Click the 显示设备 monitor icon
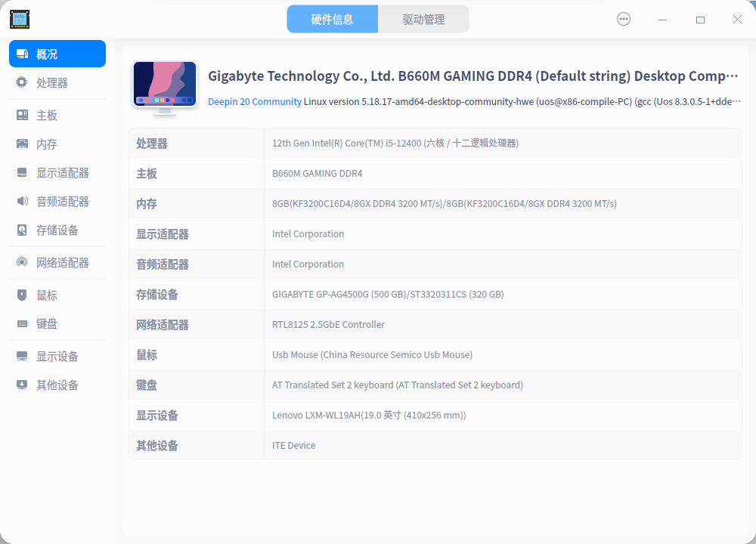This screenshot has height=544, width=756. coord(21,355)
